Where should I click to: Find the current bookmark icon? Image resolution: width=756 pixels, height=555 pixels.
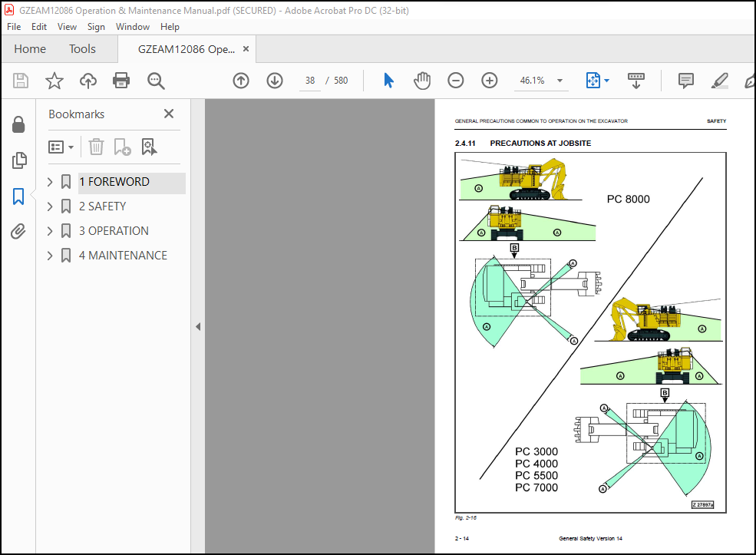(x=149, y=147)
